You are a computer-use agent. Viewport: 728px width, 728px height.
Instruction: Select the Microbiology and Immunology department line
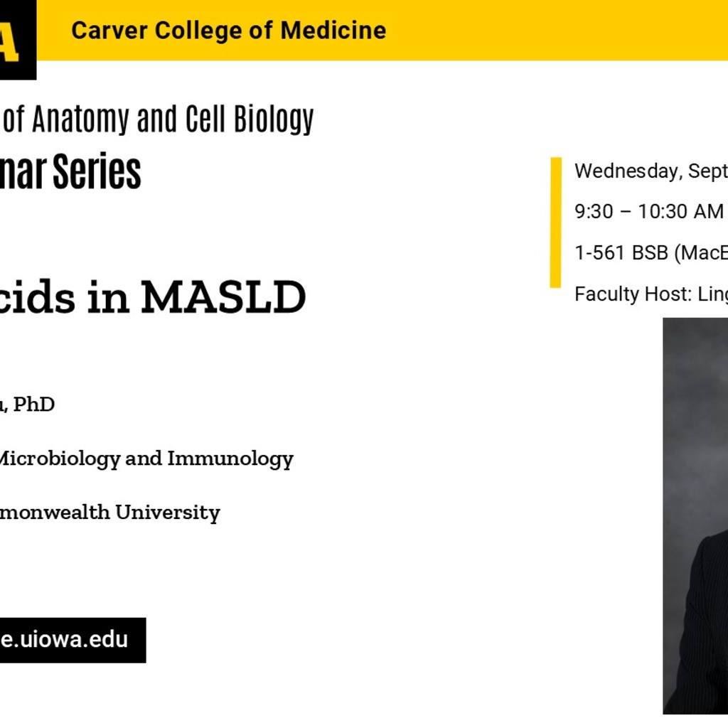pos(146,460)
